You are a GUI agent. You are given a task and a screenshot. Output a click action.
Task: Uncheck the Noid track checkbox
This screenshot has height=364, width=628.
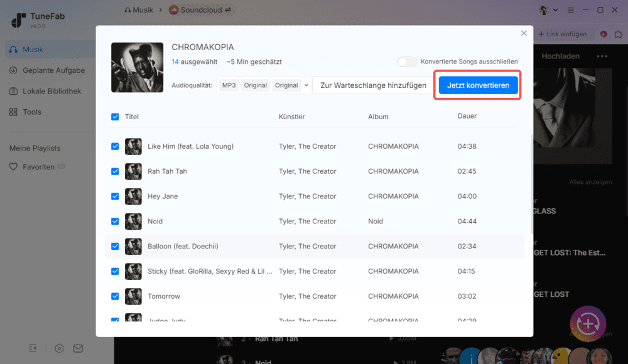[x=115, y=222]
